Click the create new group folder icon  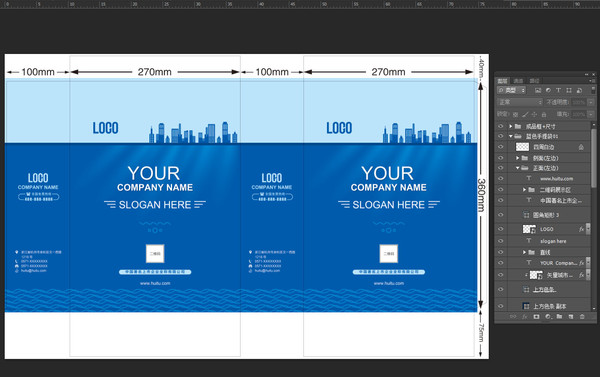559,317
